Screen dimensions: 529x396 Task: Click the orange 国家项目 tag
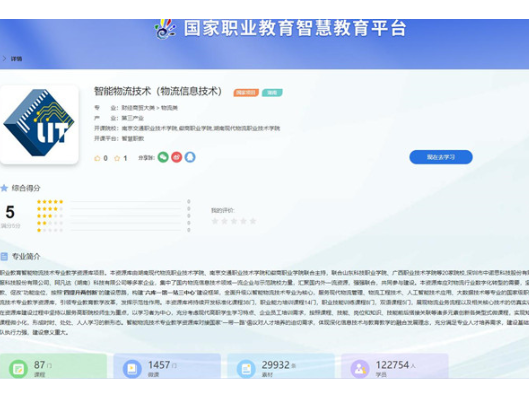coord(246,92)
